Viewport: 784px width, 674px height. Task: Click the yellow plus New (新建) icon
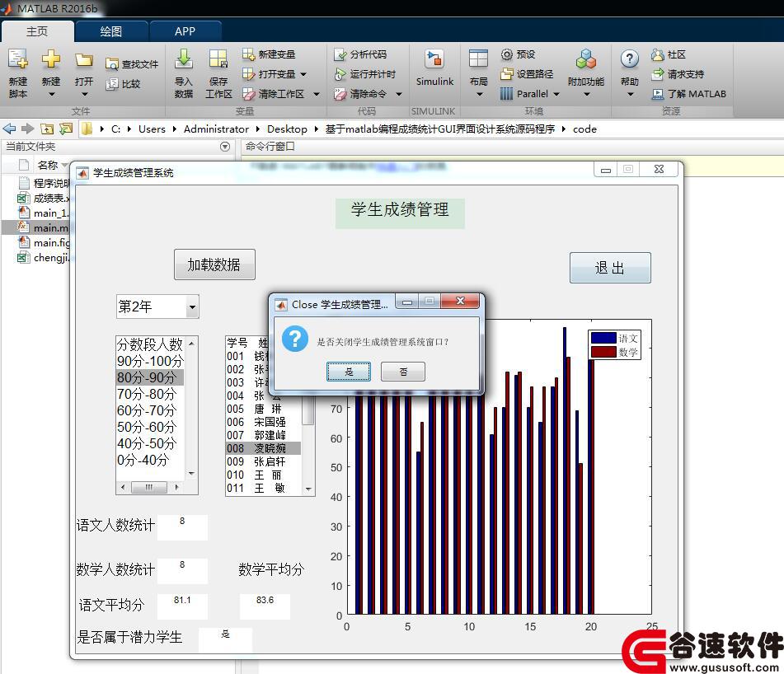51,59
